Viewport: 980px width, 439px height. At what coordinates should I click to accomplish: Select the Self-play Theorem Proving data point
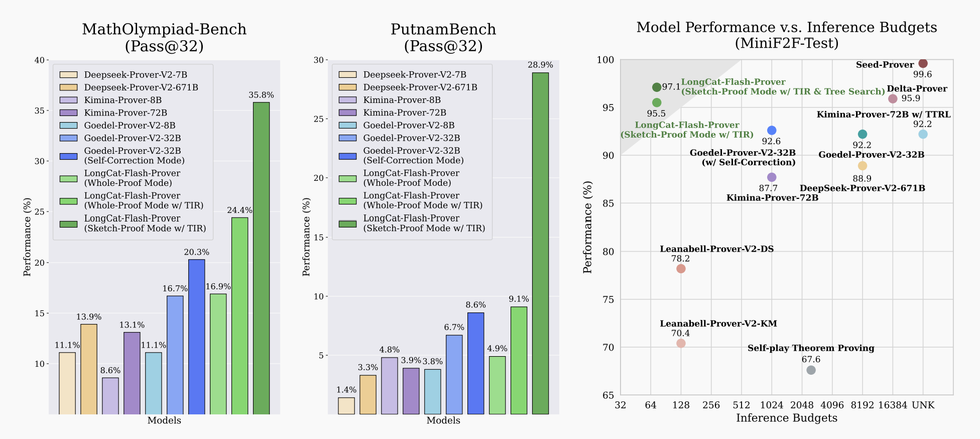[811, 370]
